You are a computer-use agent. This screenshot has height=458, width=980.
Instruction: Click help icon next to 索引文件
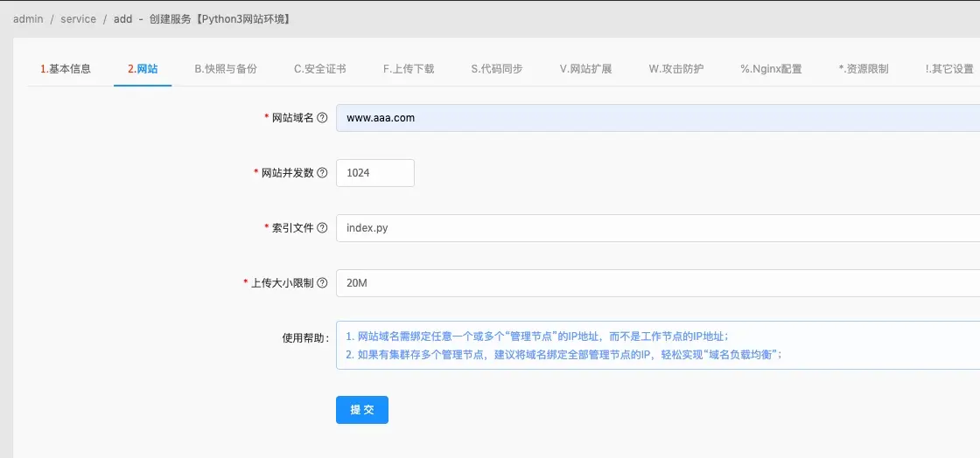(323, 228)
